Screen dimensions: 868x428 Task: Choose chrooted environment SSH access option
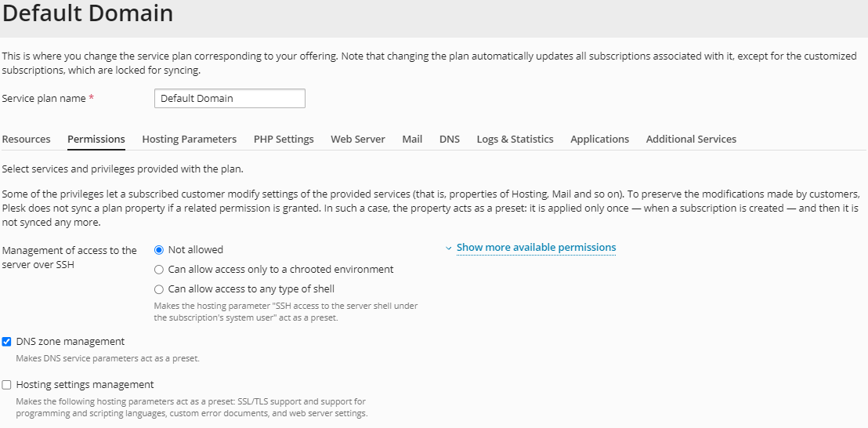[x=159, y=270]
